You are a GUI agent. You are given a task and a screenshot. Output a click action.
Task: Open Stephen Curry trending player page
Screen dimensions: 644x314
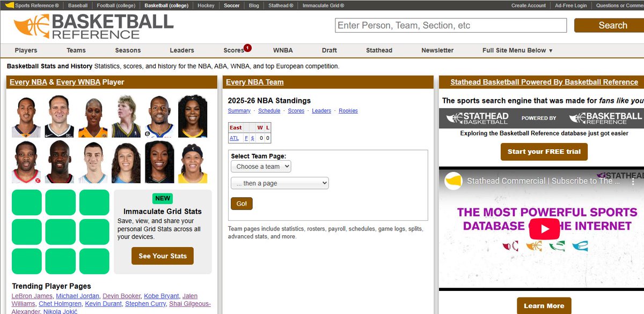[145, 304]
